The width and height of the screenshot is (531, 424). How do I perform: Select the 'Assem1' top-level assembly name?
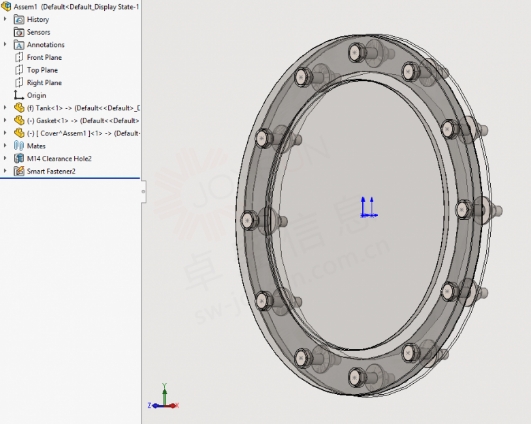[25, 7]
